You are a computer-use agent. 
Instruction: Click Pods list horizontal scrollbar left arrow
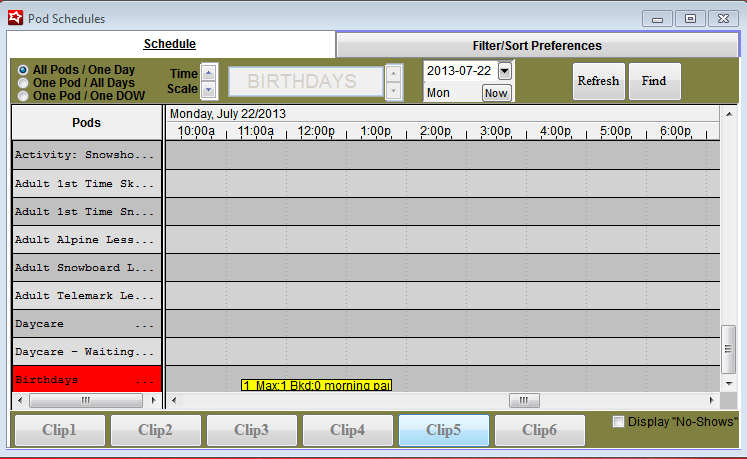(20, 400)
